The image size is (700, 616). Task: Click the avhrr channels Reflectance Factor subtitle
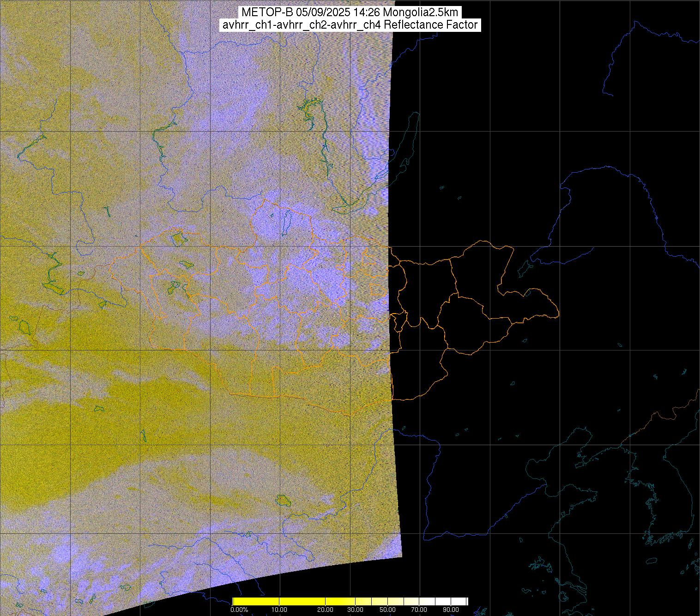[x=350, y=25]
